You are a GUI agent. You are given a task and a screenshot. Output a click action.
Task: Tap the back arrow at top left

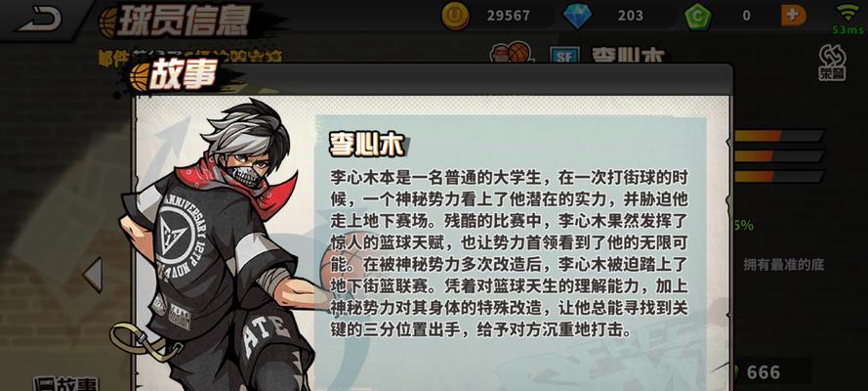click(x=39, y=19)
